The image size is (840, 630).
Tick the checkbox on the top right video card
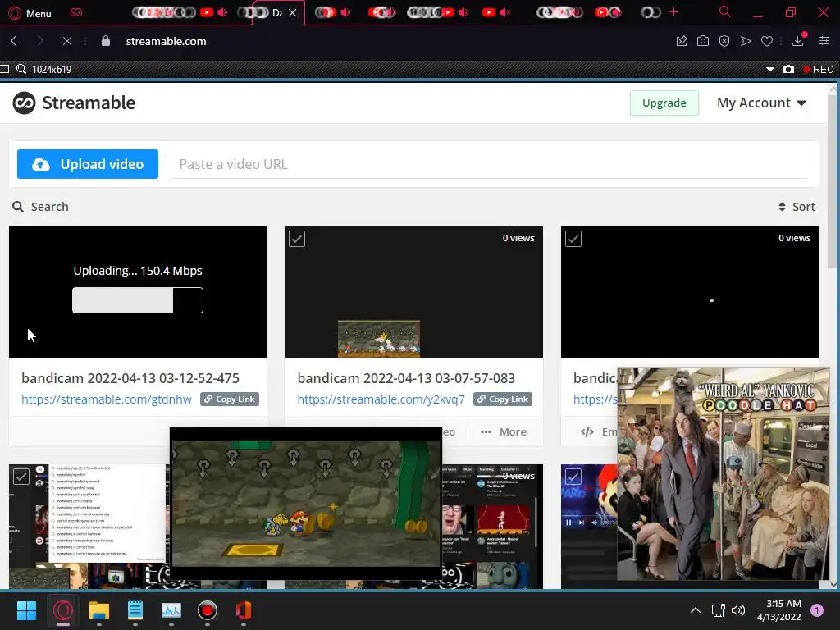click(x=573, y=239)
